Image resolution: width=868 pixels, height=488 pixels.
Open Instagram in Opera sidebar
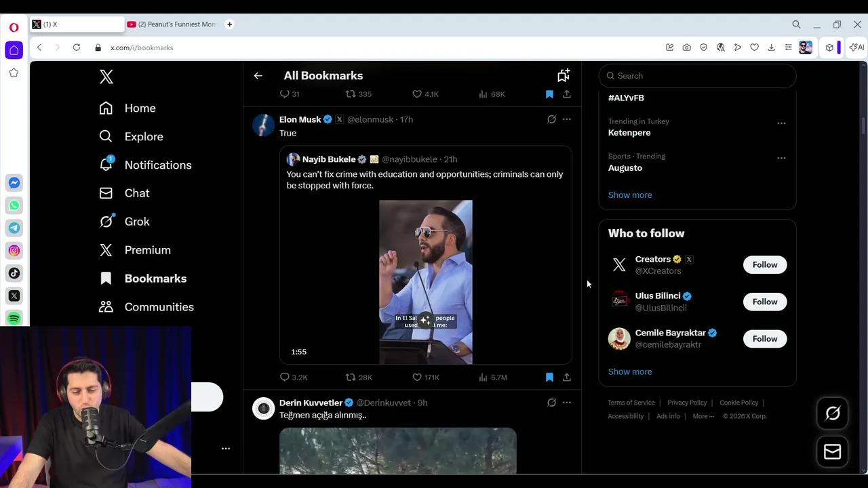tap(14, 251)
